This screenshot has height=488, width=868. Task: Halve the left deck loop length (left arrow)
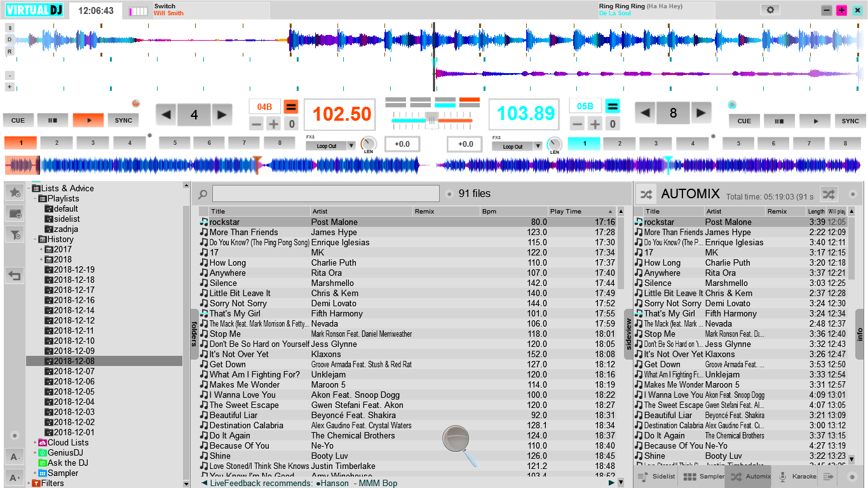[x=166, y=115]
